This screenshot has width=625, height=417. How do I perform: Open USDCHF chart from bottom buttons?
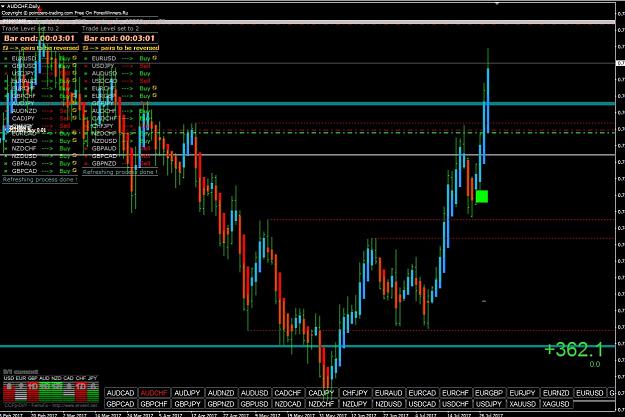pos(456,404)
